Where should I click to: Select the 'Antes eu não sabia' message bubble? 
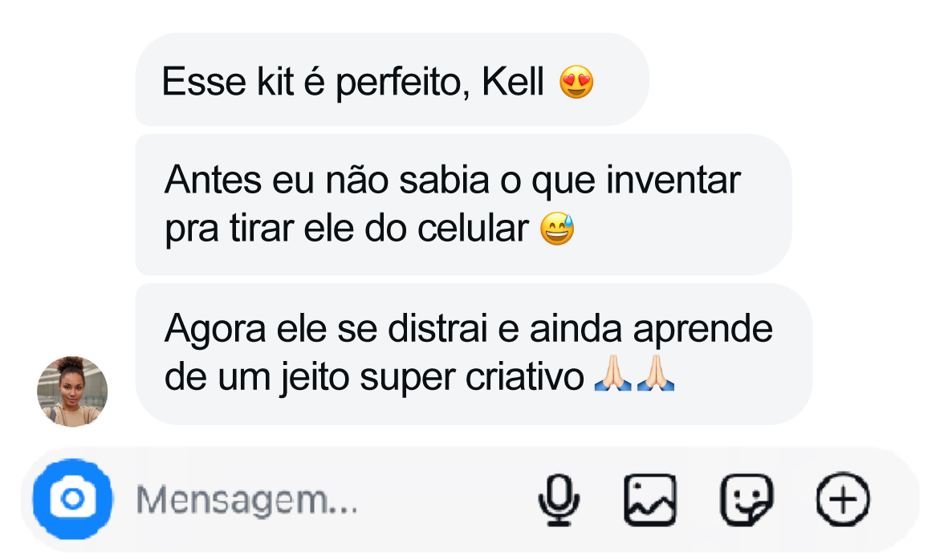pos(462,205)
